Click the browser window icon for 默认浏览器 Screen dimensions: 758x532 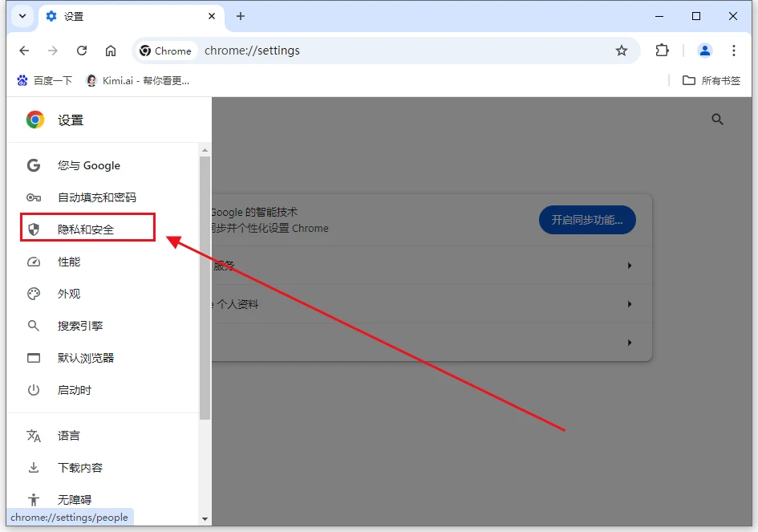point(34,358)
